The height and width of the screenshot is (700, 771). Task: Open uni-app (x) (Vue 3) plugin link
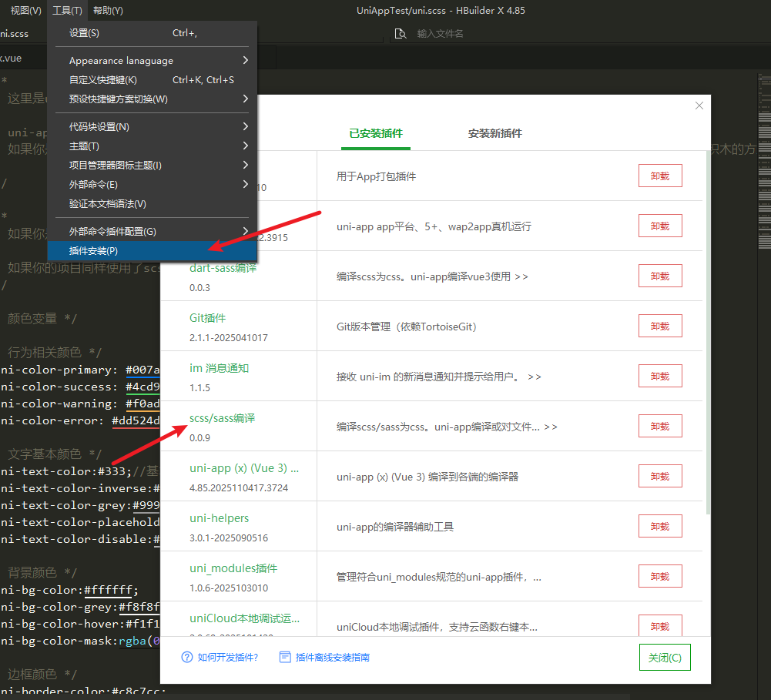coord(244,468)
